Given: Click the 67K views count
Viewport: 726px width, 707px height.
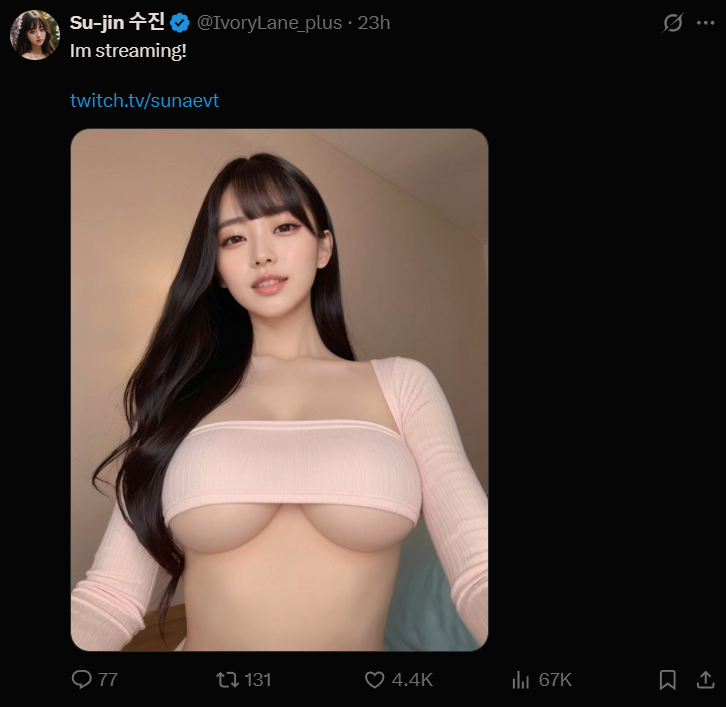Looking at the screenshot, I should [x=555, y=680].
